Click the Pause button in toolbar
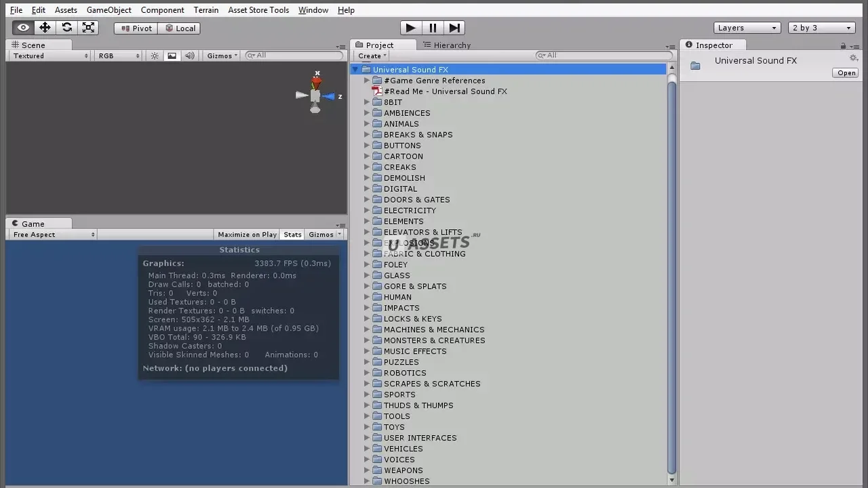 (433, 28)
